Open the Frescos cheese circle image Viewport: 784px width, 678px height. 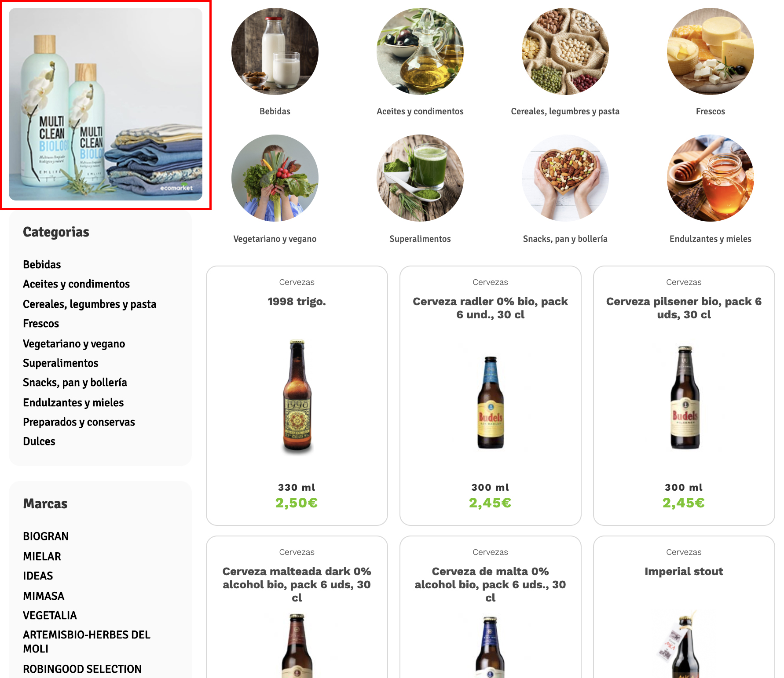coord(711,51)
